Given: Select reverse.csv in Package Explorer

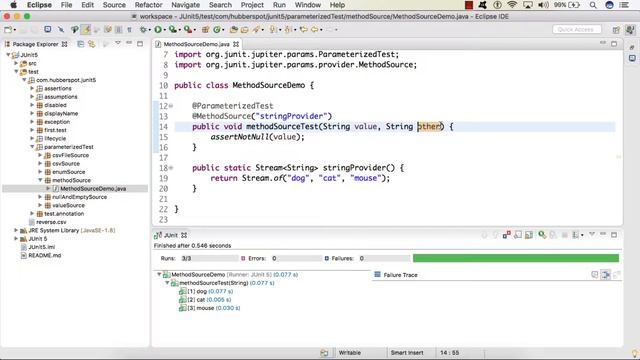Looking at the screenshot, I should [x=51, y=222].
